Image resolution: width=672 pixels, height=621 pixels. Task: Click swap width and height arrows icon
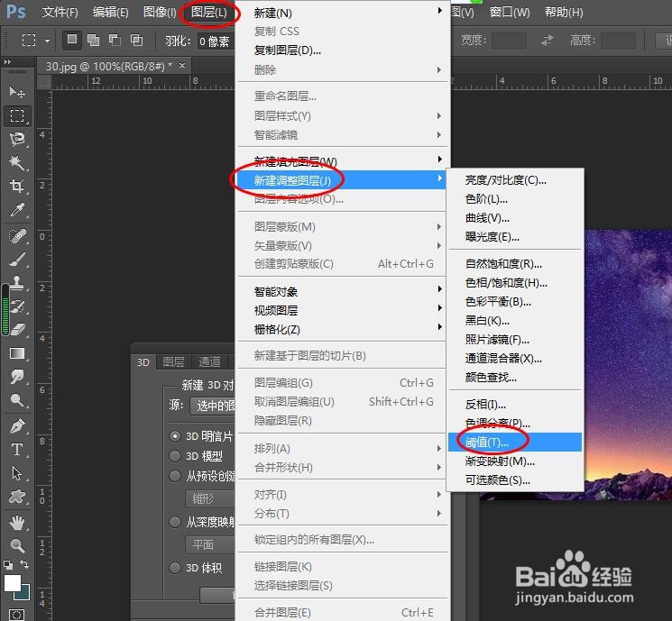(548, 41)
